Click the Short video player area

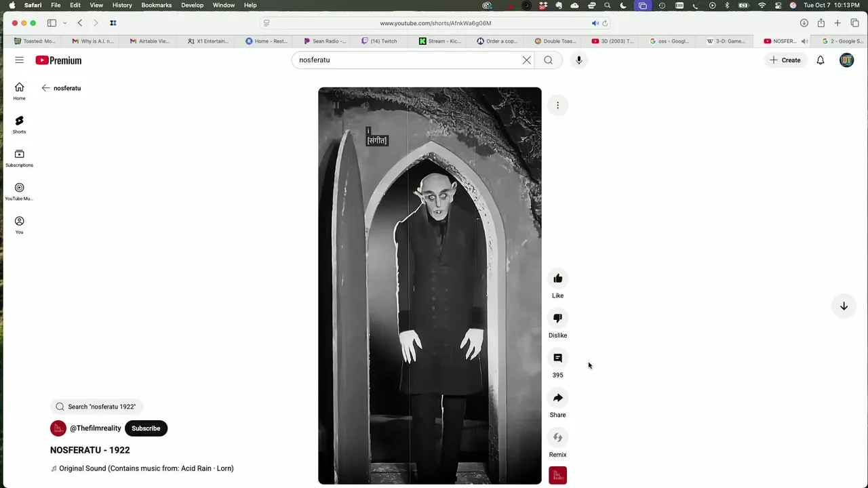[x=430, y=286]
